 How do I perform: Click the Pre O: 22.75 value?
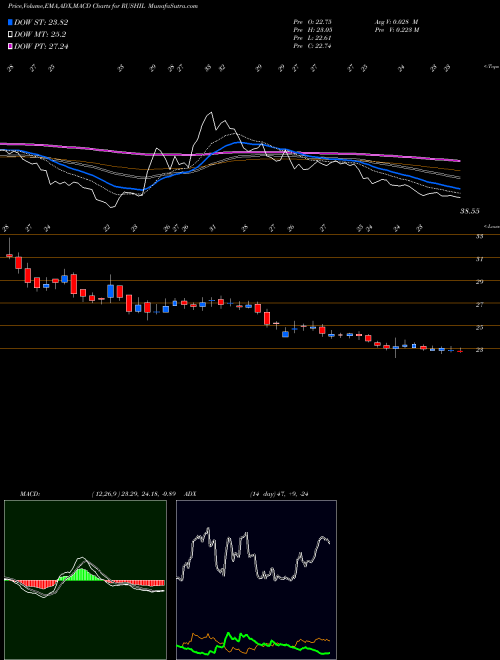312,22
